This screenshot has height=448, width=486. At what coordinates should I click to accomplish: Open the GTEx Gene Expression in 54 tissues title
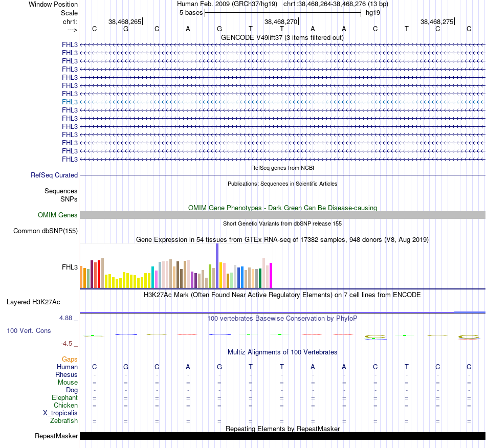click(x=282, y=239)
